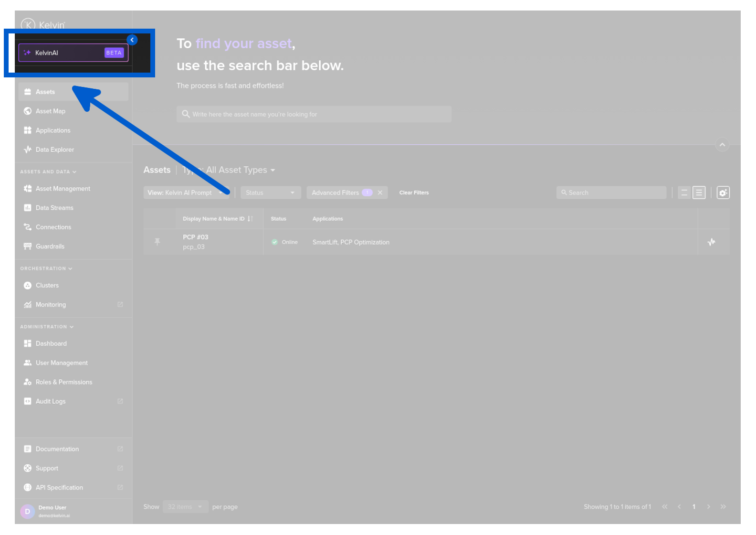Go to the Data Explorer page
Screen dimensions: 756x535
click(x=54, y=150)
